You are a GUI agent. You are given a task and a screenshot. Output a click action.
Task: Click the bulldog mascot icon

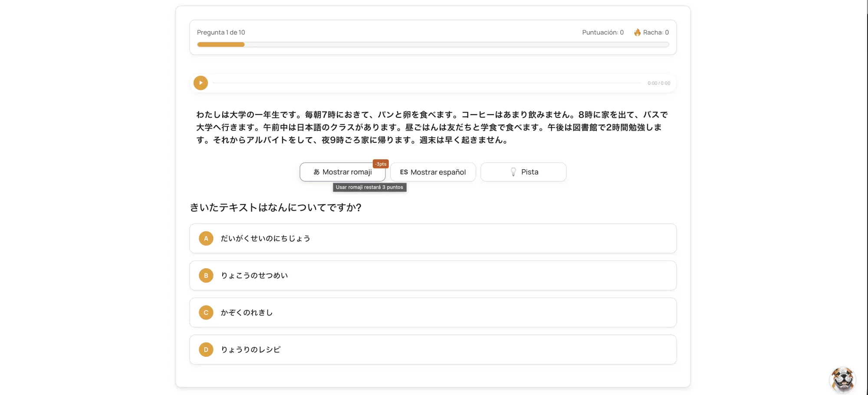click(x=842, y=379)
